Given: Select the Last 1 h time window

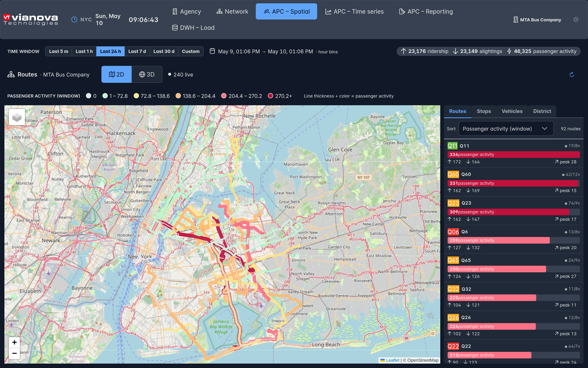Looking at the screenshot, I should click(x=84, y=51).
